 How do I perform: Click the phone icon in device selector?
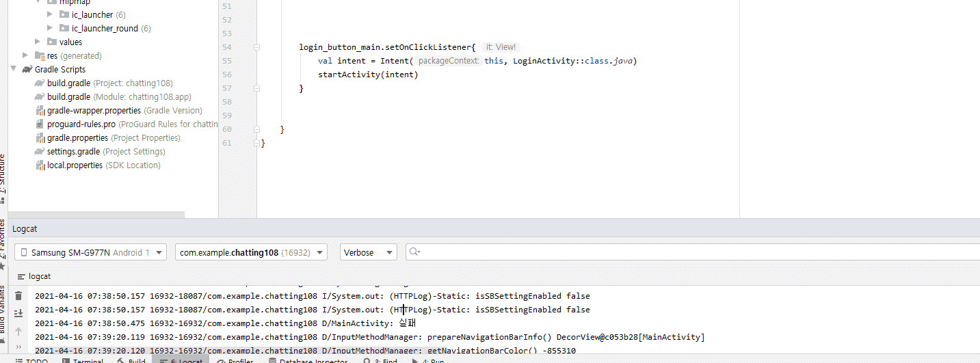click(x=24, y=252)
